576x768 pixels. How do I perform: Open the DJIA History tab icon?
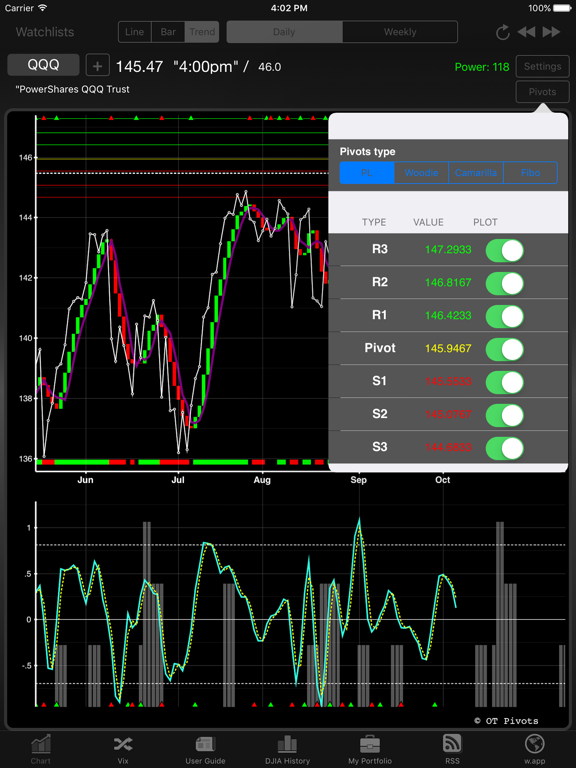pyautogui.click(x=288, y=744)
